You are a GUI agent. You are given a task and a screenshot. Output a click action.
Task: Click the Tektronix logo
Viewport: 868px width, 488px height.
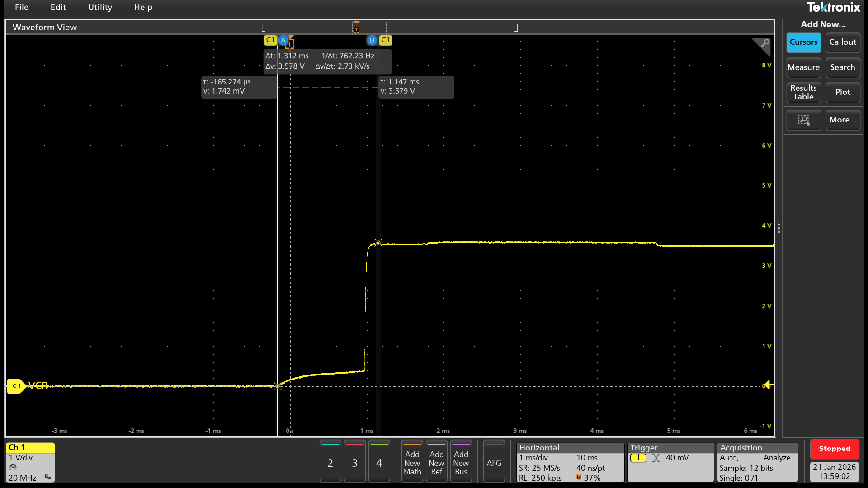click(833, 7)
